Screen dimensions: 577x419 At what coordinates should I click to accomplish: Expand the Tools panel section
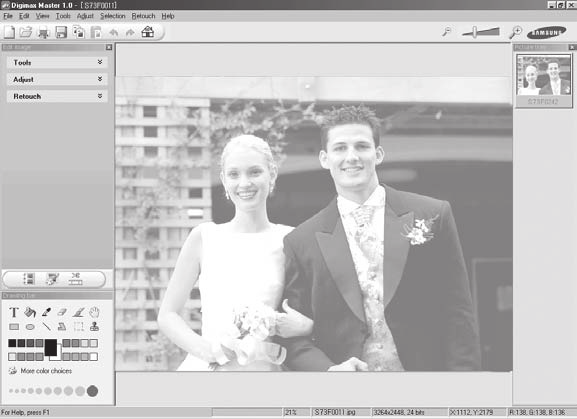point(57,63)
